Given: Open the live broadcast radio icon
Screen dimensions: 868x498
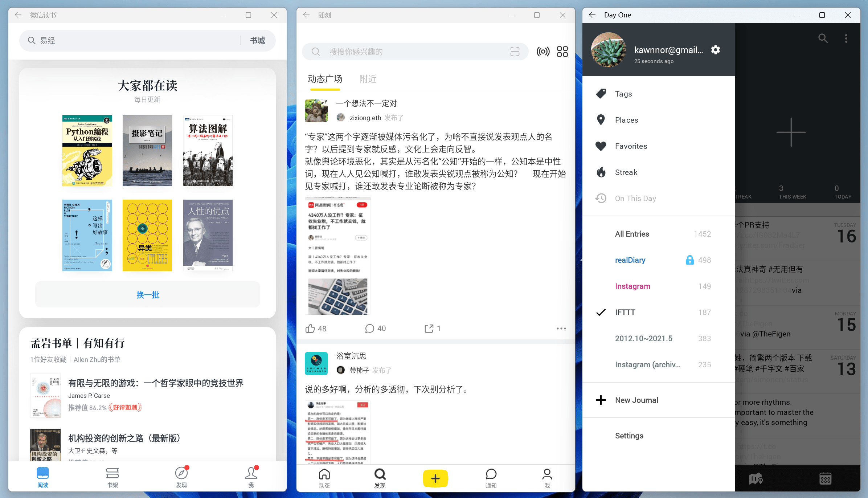Looking at the screenshot, I should (543, 52).
